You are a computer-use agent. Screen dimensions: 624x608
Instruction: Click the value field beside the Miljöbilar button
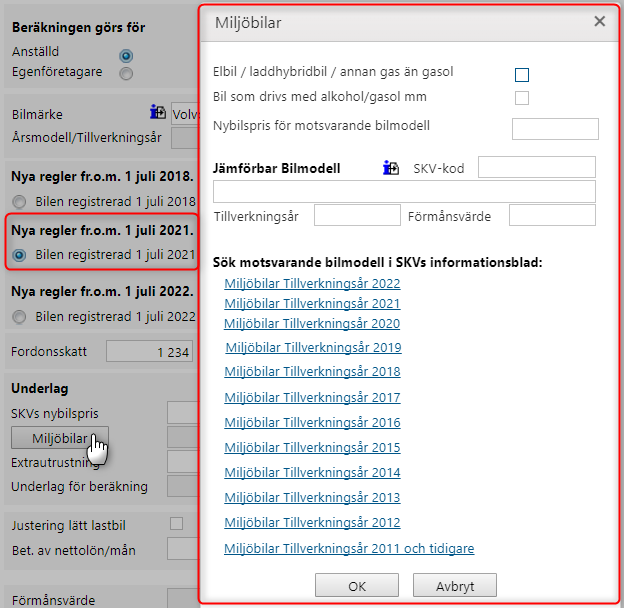click(183, 437)
